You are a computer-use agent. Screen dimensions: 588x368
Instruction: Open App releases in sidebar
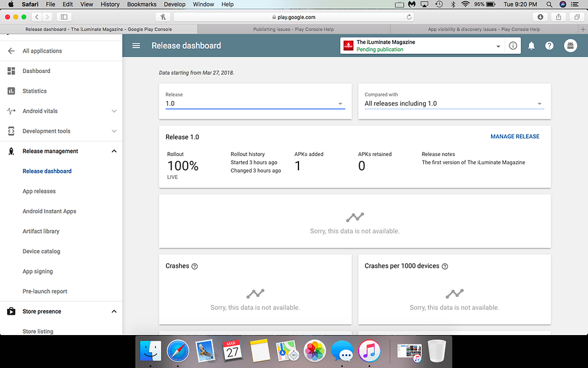pos(39,191)
